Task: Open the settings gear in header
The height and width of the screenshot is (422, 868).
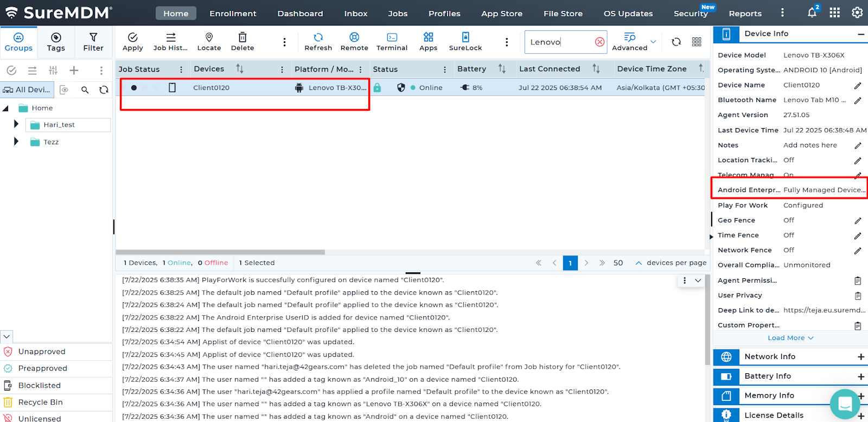Action: pos(857,12)
